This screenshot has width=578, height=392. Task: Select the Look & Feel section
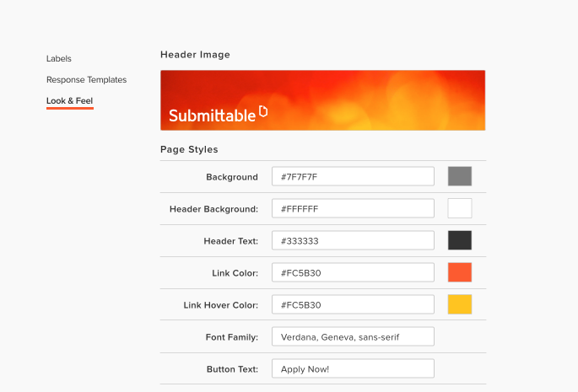coord(70,100)
